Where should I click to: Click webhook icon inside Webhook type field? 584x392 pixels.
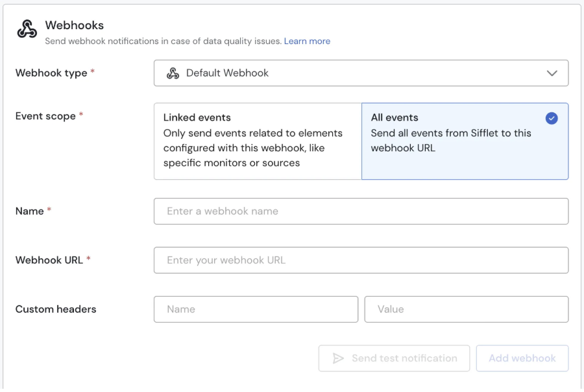(173, 73)
